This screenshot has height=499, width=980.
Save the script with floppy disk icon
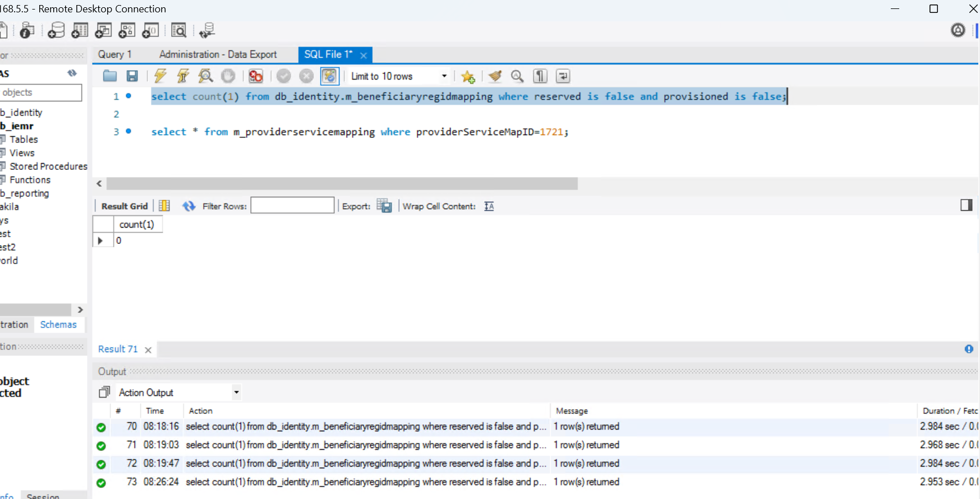tap(132, 76)
